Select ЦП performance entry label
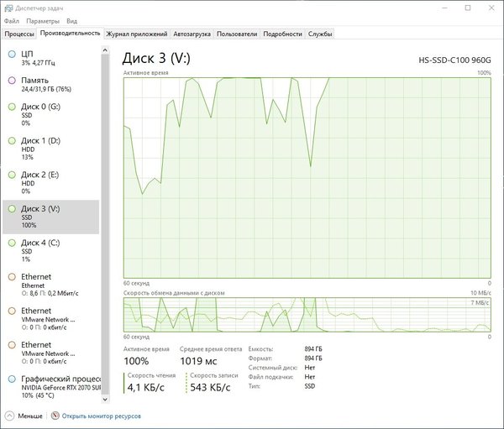 coord(27,54)
